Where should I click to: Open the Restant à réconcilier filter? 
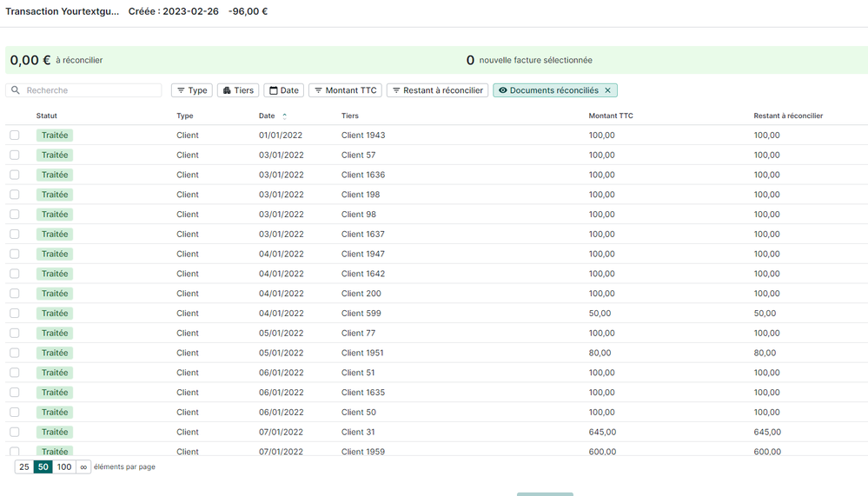(436, 90)
